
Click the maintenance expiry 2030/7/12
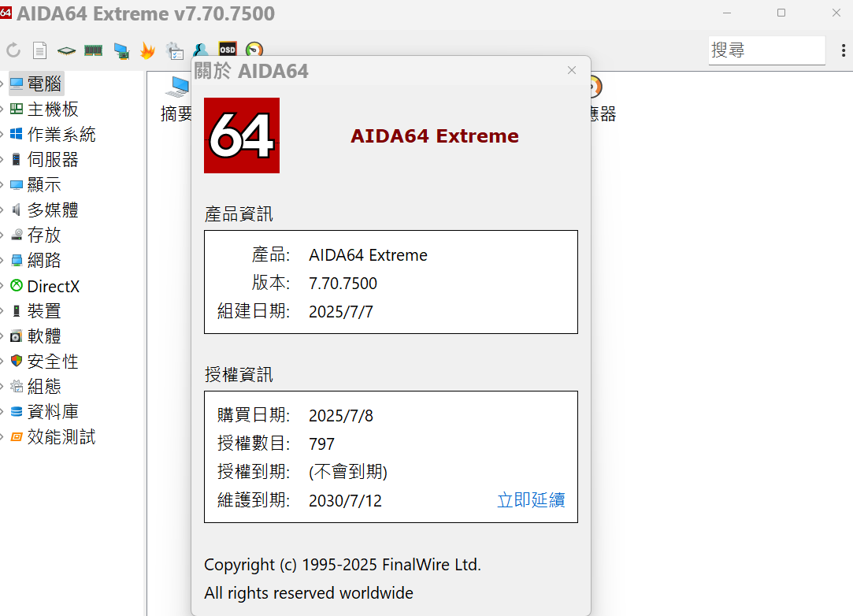click(345, 500)
